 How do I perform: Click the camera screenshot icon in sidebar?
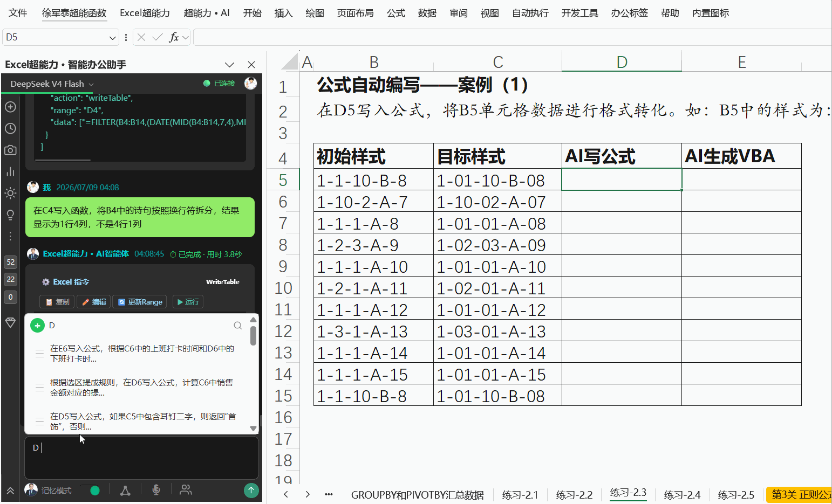(x=10, y=150)
